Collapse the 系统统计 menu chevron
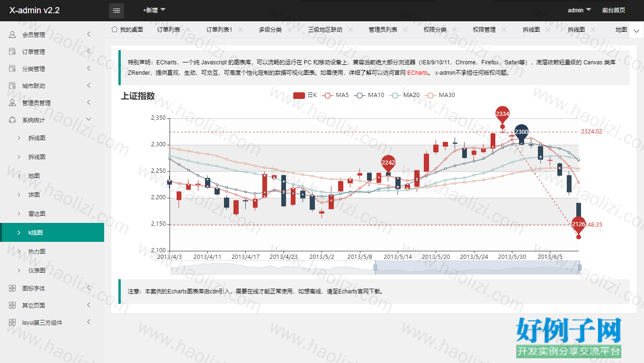This screenshot has width=644, height=363. tap(89, 120)
